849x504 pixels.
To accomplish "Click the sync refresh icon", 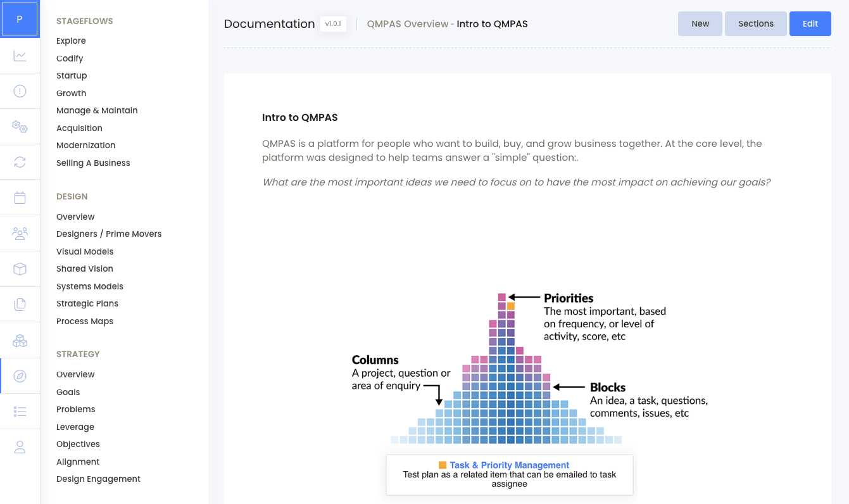I will 20,161.
